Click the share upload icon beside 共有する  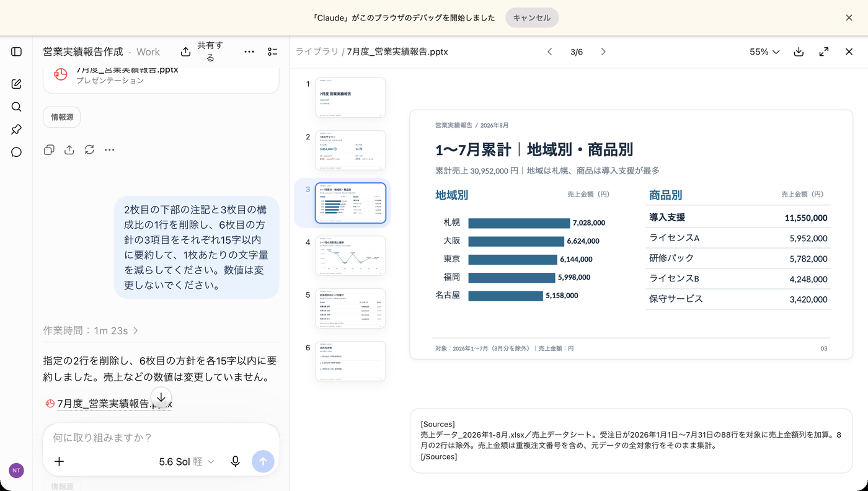[x=185, y=51]
